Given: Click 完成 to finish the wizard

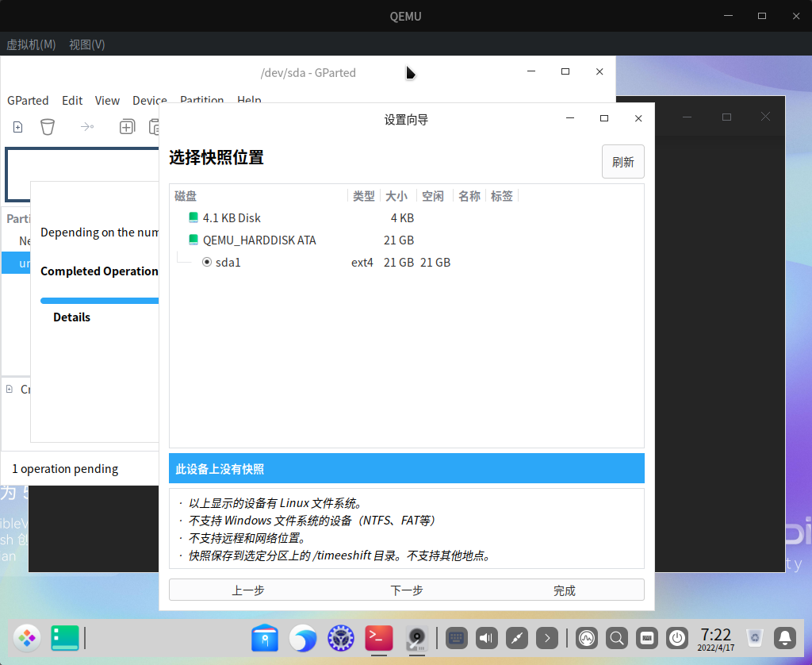Looking at the screenshot, I should 565,590.
